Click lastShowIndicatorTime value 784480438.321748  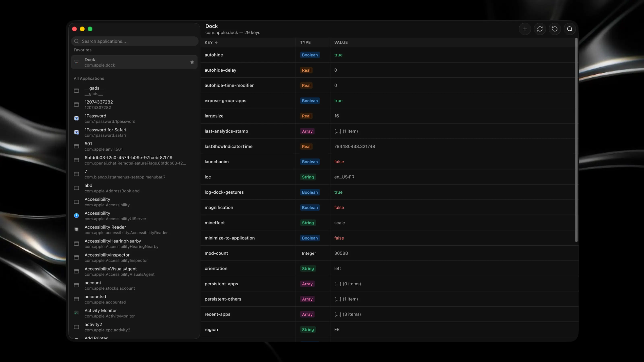pyautogui.click(x=354, y=146)
